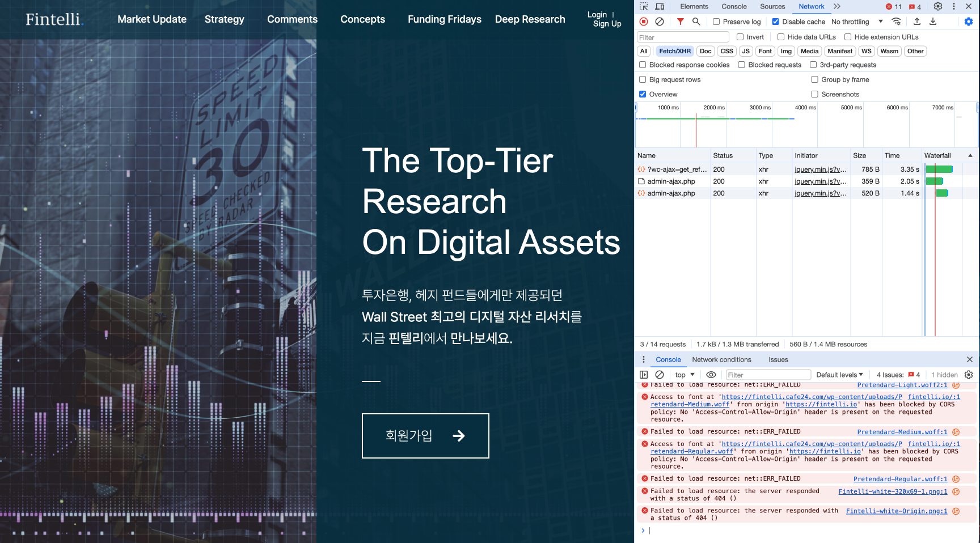The image size is (980, 543).
Task: Uncheck the Overview checkbox
Action: tap(643, 94)
